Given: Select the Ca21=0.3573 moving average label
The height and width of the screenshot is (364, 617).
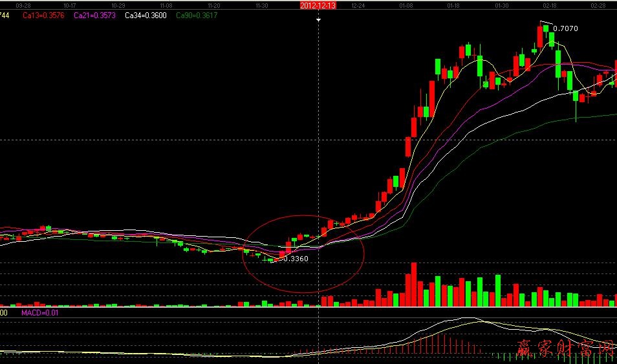Looking at the screenshot, I should (x=94, y=15).
